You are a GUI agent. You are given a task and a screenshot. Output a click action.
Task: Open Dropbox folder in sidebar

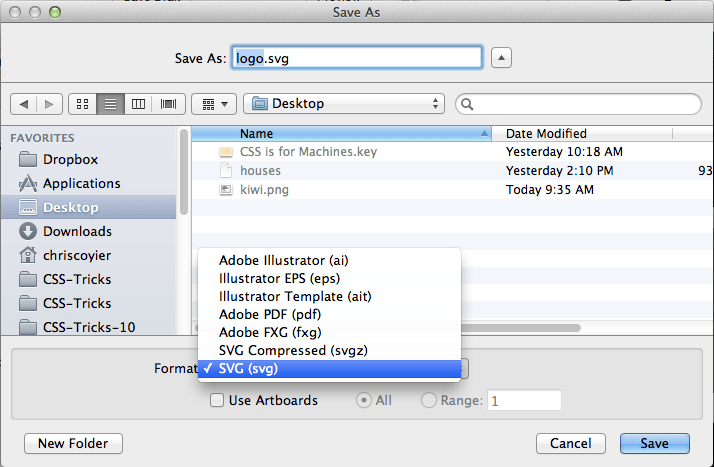(x=70, y=159)
